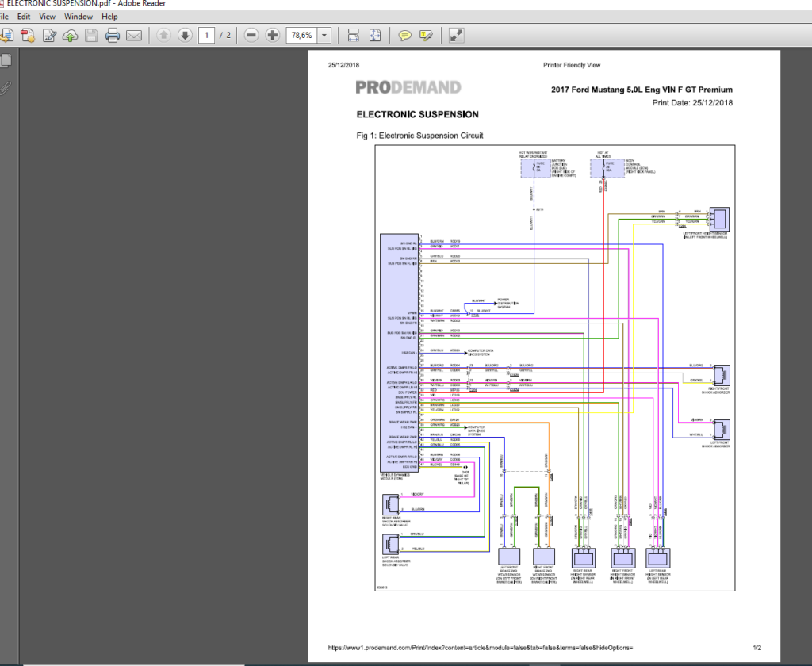Click the Fit Width scrolling icon
Image resolution: width=812 pixels, height=666 pixels.
coord(353,35)
